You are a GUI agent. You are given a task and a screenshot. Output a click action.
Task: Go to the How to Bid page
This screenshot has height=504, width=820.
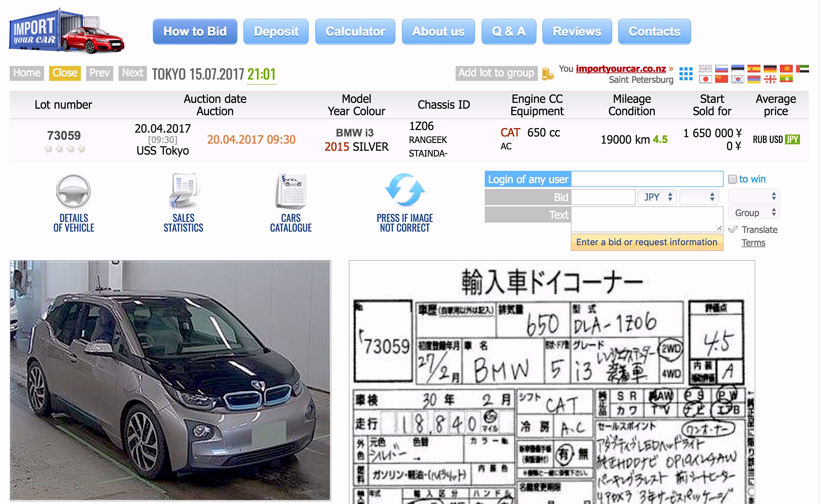195,32
